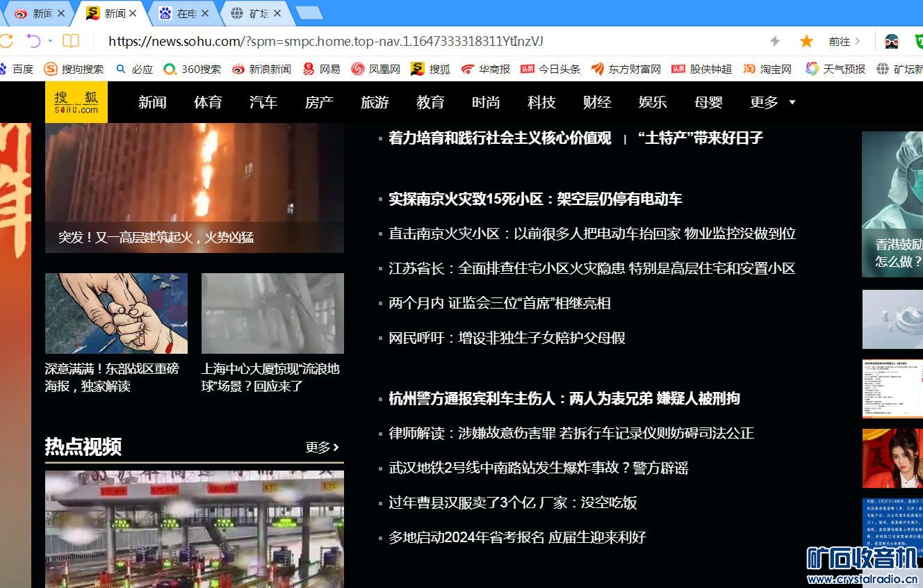Open 着力培育和践行社会主义核心价值观 headline
This screenshot has height=588, width=923.
point(500,138)
